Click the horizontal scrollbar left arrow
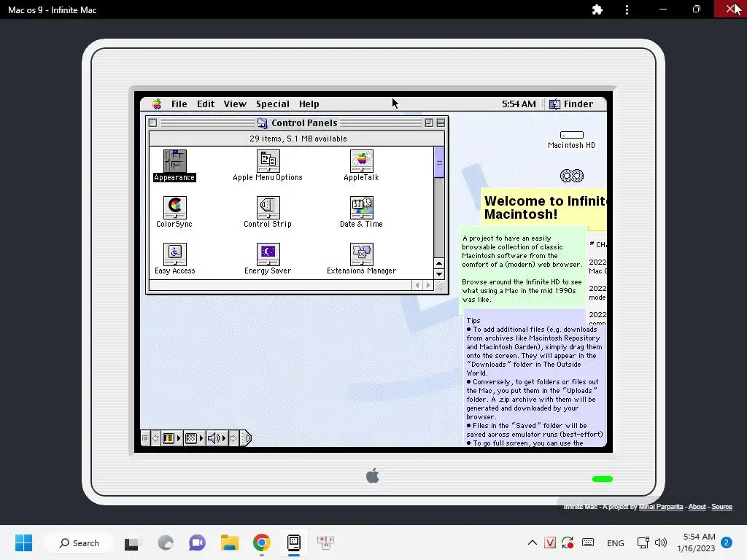The height and width of the screenshot is (560, 747). (417, 285)
